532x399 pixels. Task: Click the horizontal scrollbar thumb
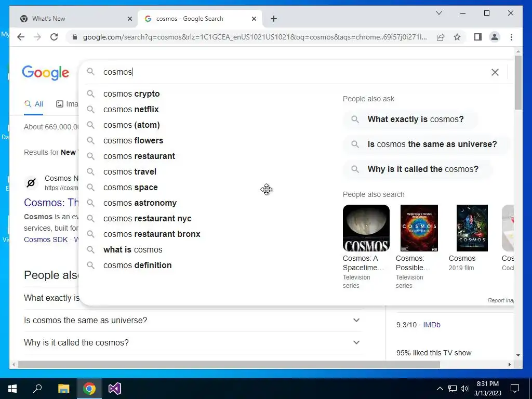[x=229, y=365]
